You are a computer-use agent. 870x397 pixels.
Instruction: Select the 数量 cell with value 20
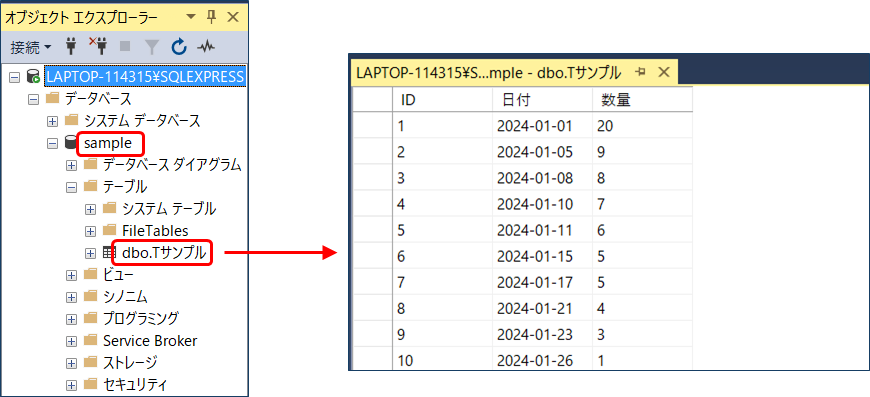click(642, 126)
